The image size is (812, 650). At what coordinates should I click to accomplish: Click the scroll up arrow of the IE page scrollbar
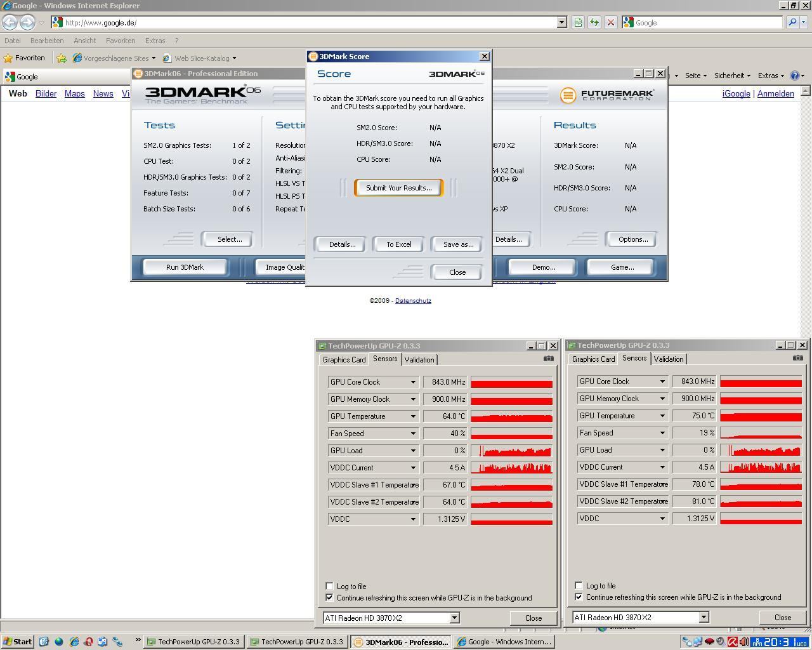pyautogui.click(x=806, y=91)
